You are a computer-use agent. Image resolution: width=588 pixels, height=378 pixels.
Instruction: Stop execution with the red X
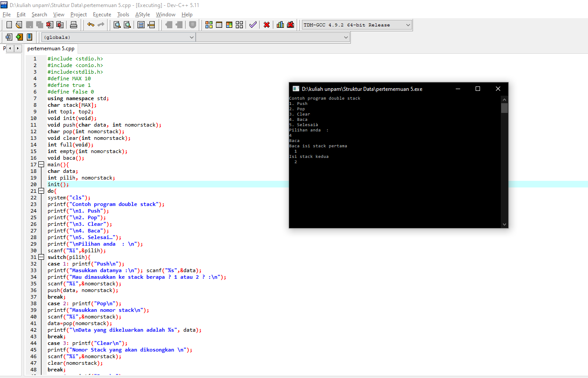click(267, 25)
